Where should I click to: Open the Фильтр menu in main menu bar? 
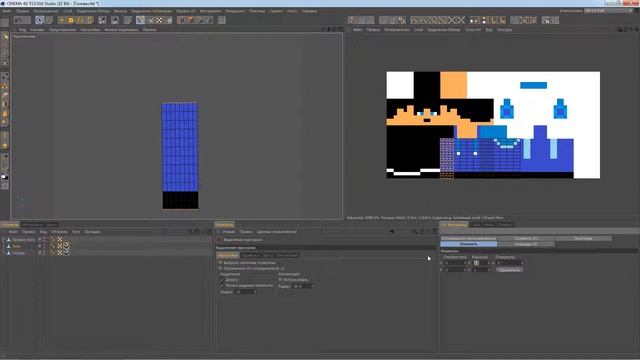click(x=120, y=11)
